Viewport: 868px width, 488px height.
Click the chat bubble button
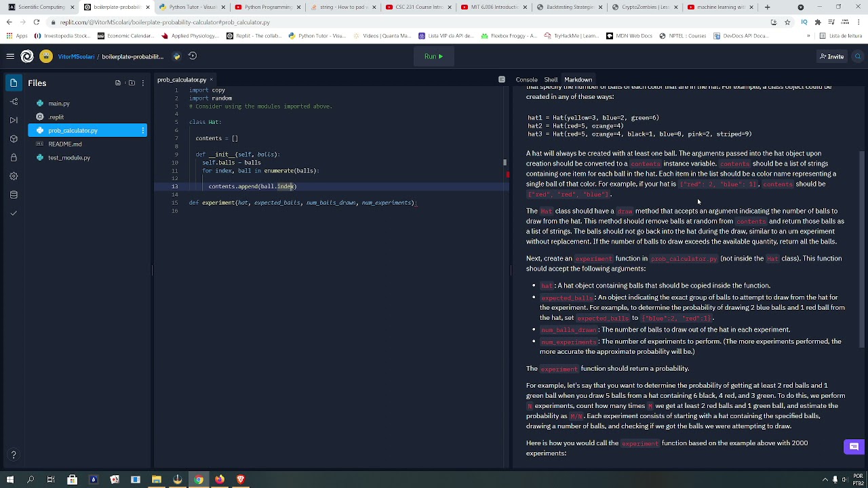[854, 447]
